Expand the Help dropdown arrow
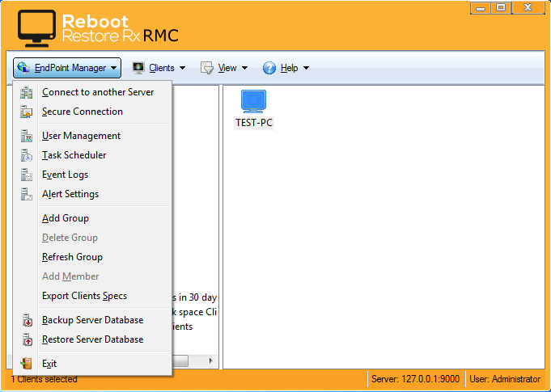The image size is (551, 392). [306, 68]
